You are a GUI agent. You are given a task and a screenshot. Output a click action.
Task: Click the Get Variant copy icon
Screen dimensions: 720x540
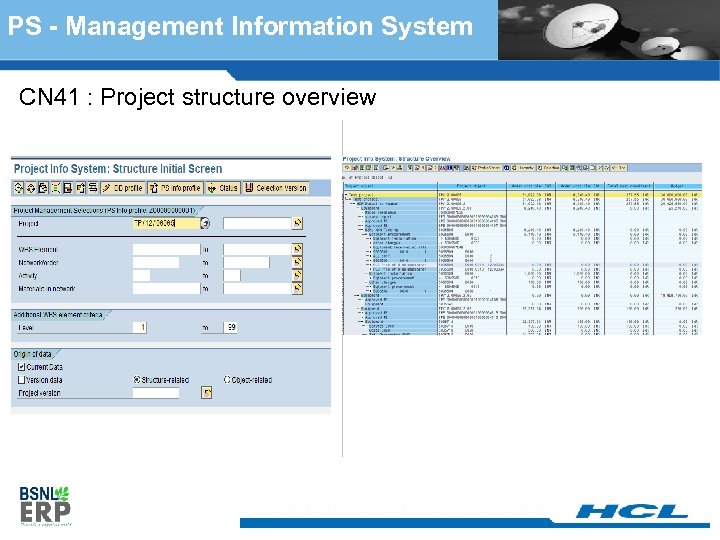43,187
